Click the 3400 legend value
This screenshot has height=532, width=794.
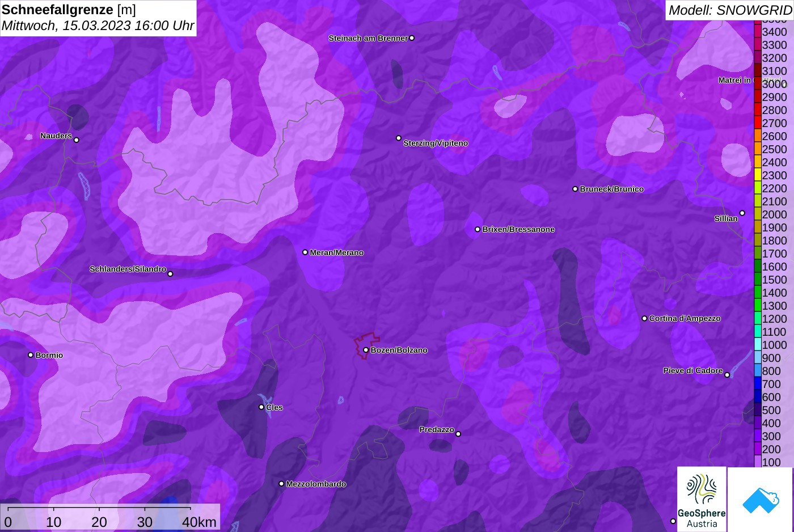(774, 32)
